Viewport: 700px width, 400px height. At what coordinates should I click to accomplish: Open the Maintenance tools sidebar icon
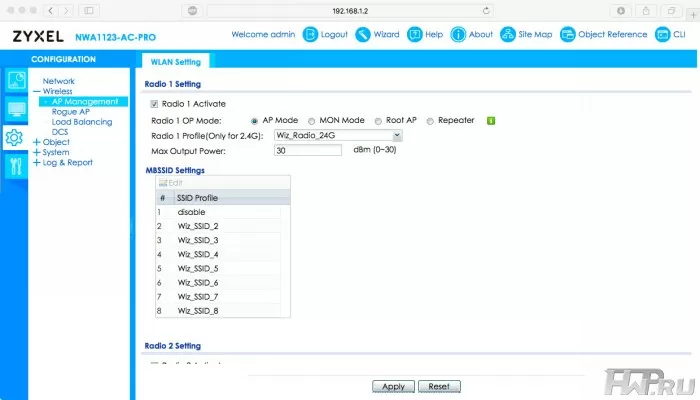(16, 166)
